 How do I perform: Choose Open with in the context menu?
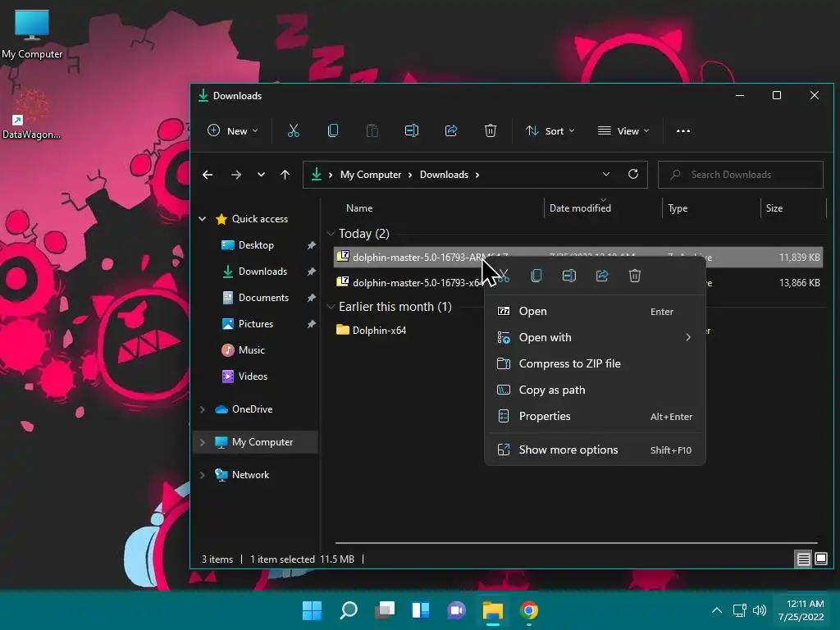[595, 337]
